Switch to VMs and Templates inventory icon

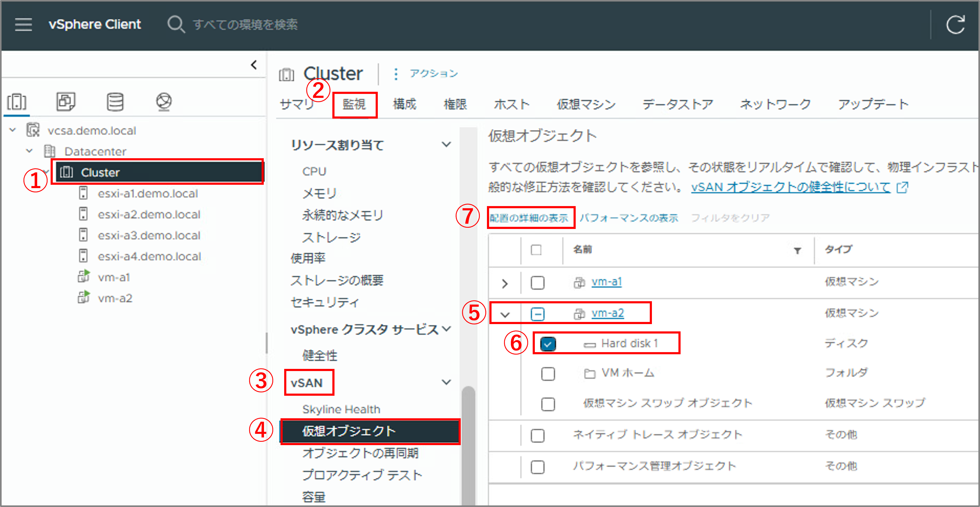point(66,102)
